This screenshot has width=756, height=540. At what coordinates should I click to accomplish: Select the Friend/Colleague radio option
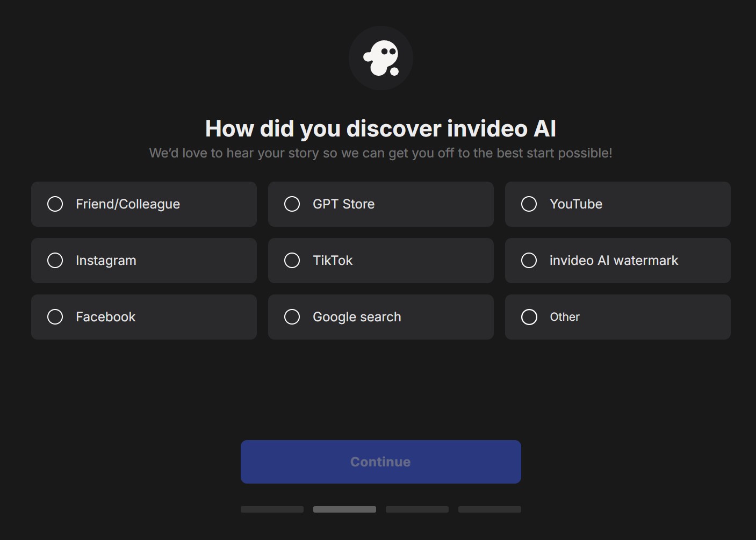coord(143,204)
